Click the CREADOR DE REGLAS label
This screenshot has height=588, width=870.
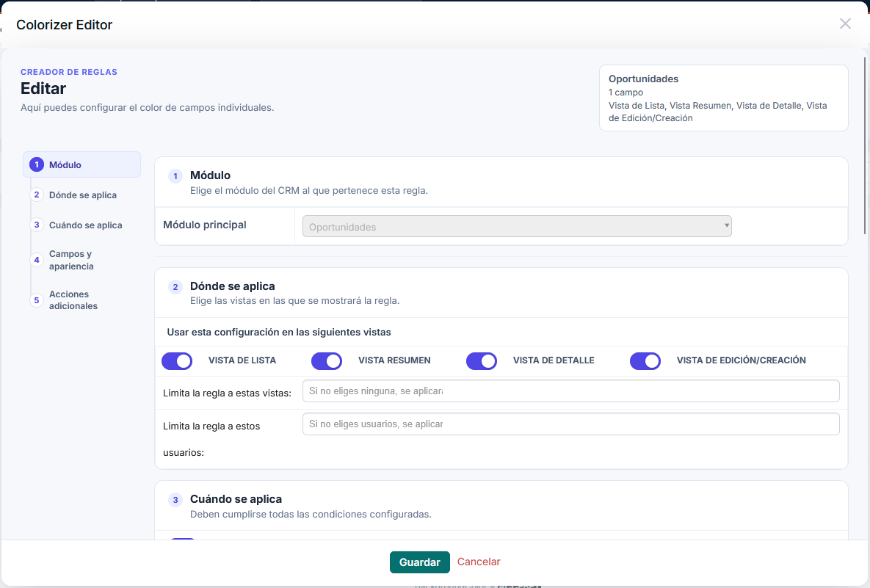coord(69,72)
